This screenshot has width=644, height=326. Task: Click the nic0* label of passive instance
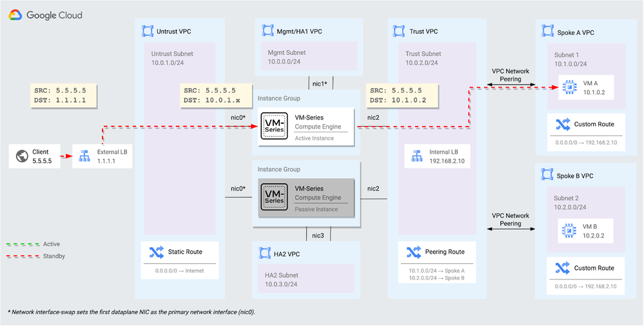click(239, 188)
